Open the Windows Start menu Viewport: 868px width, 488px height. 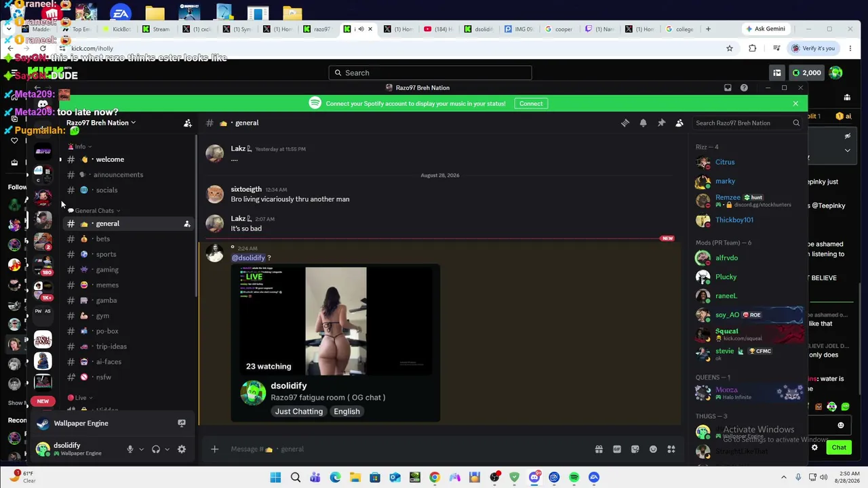click(275, 477)
